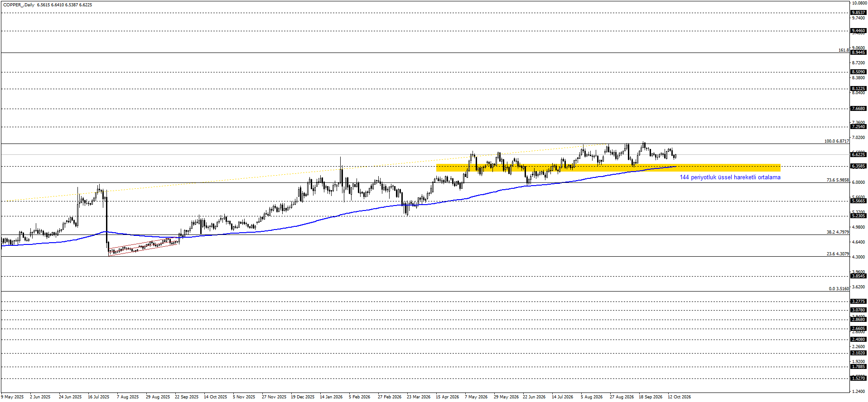Click the '161.8' Fibonacci extension label

click(844, 50)
